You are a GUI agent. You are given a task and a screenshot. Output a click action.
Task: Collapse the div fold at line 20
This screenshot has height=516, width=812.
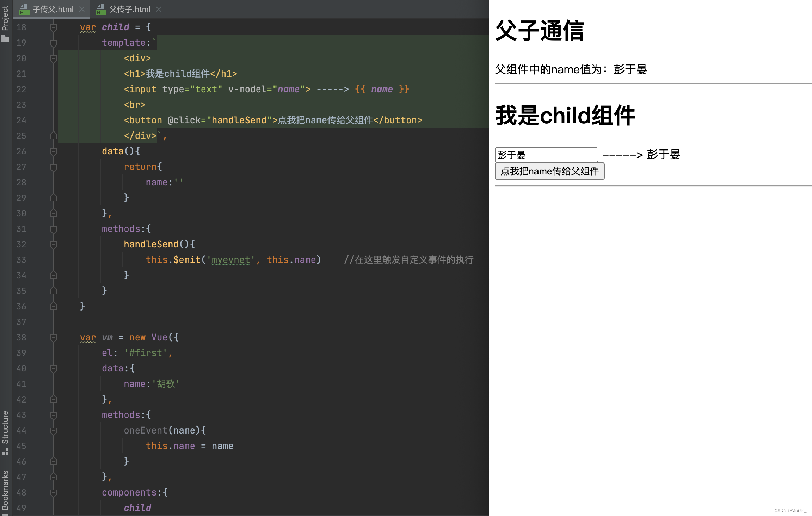(54, 59)
